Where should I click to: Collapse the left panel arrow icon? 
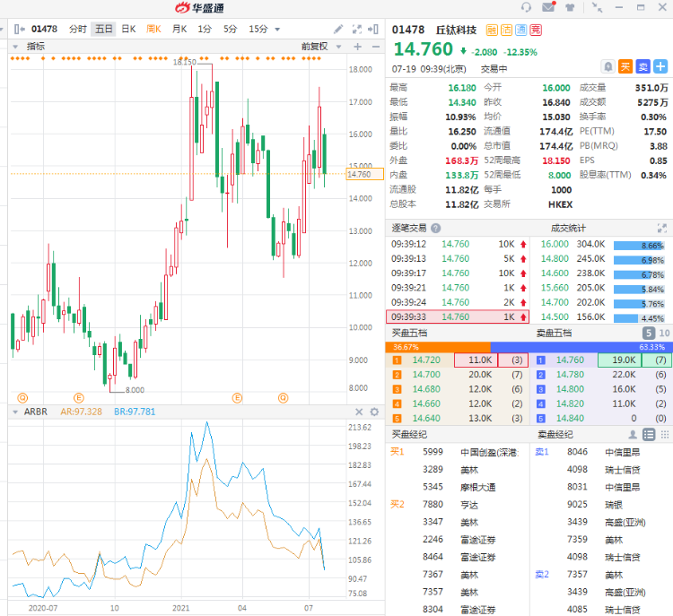pyautogui.click(x=20, y=30)
